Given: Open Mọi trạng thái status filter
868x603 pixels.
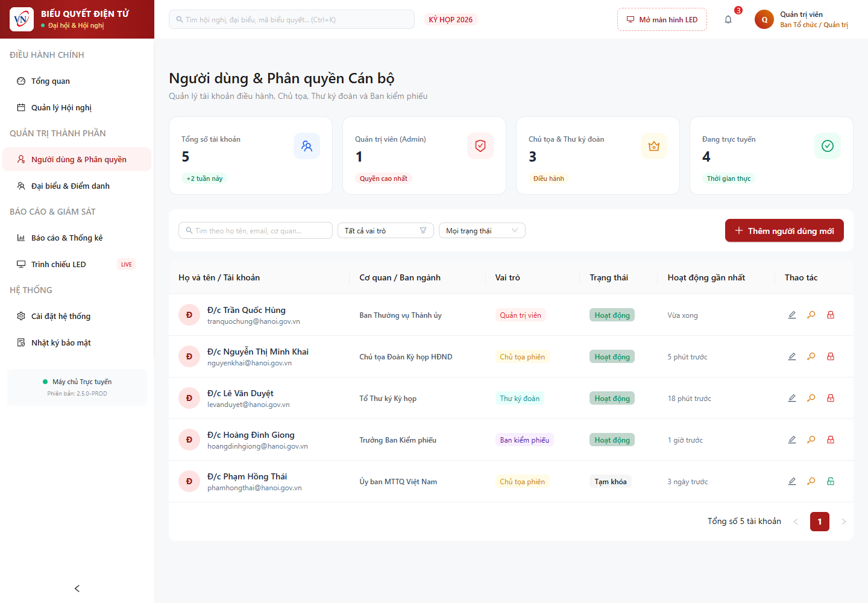Looking at the screenshot, I should pos(482,230).
